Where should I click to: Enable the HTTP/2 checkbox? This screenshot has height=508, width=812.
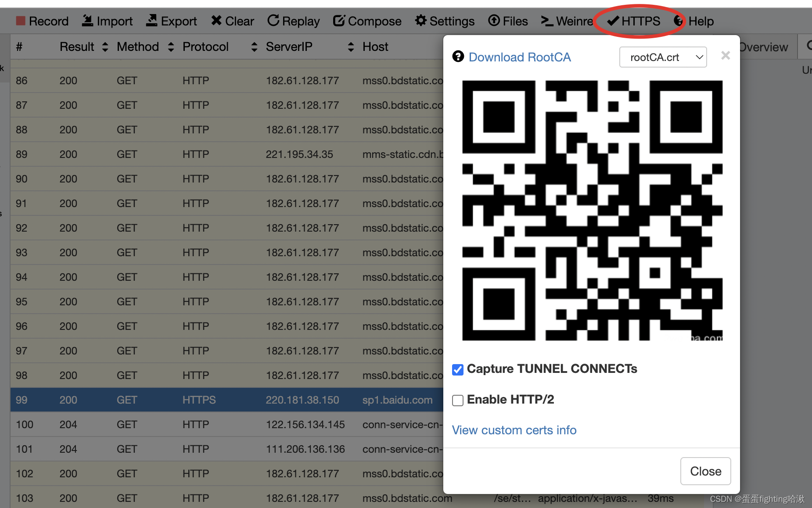tap(458, 401)
